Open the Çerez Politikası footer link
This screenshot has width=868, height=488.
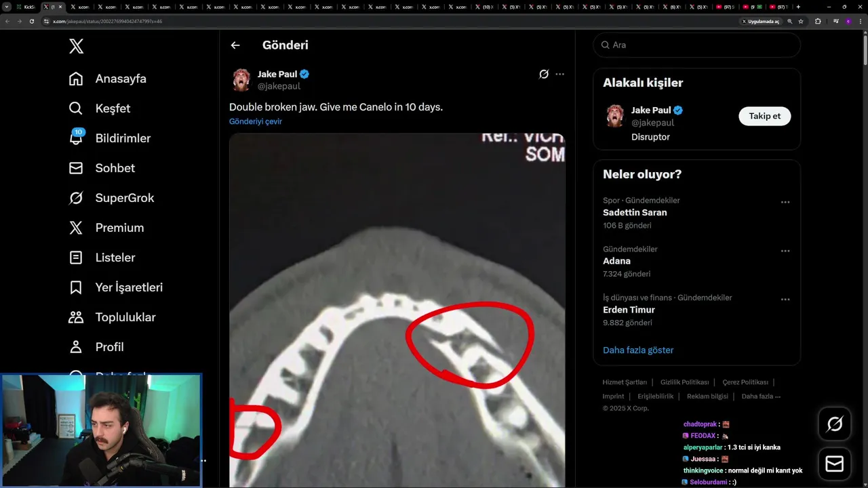coord(745,382)
